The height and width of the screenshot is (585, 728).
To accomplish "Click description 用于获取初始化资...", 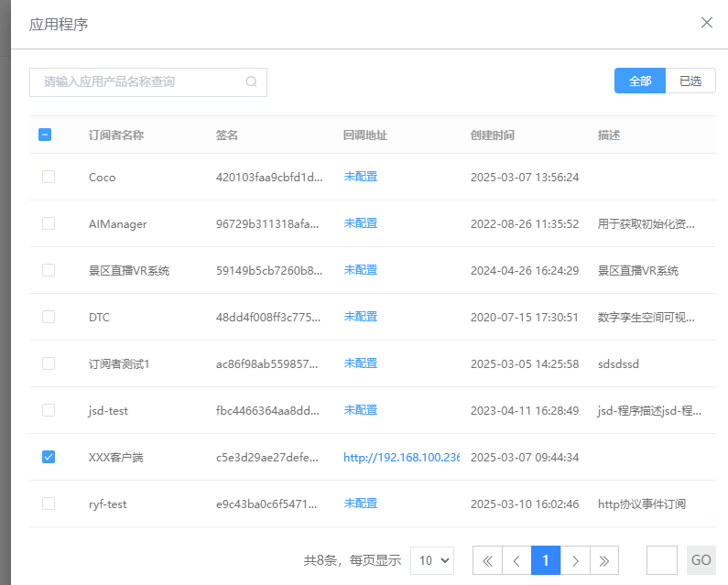I will [x=647, y=223].
